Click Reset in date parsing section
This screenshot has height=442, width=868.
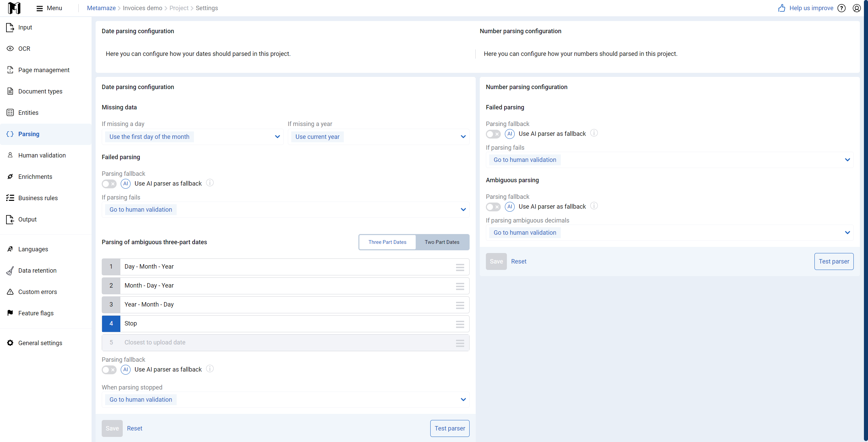pyautogui.click(x=135, y=428)
